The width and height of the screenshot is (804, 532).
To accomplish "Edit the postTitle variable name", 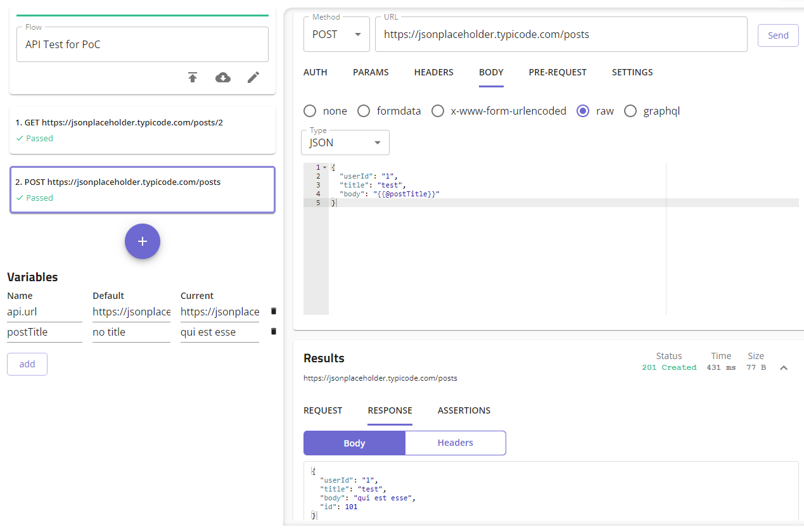I will click(x=44, y=332).
